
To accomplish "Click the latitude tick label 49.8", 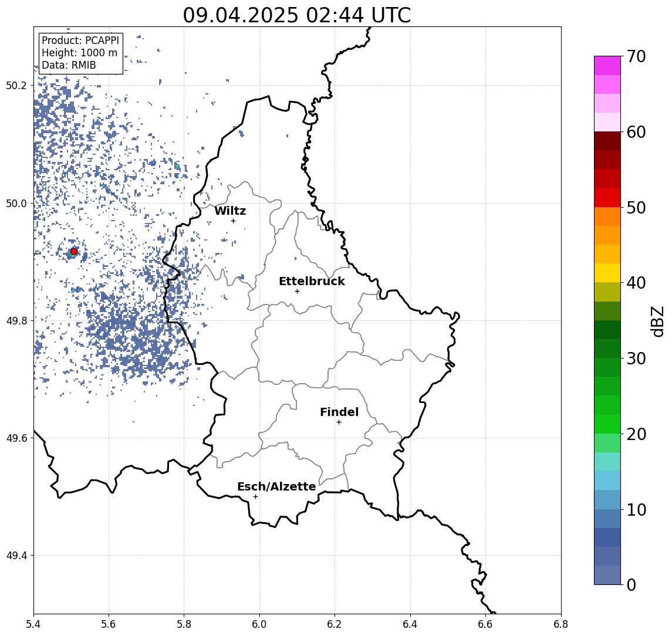I will pyautogui.click(x=16, y=320).
